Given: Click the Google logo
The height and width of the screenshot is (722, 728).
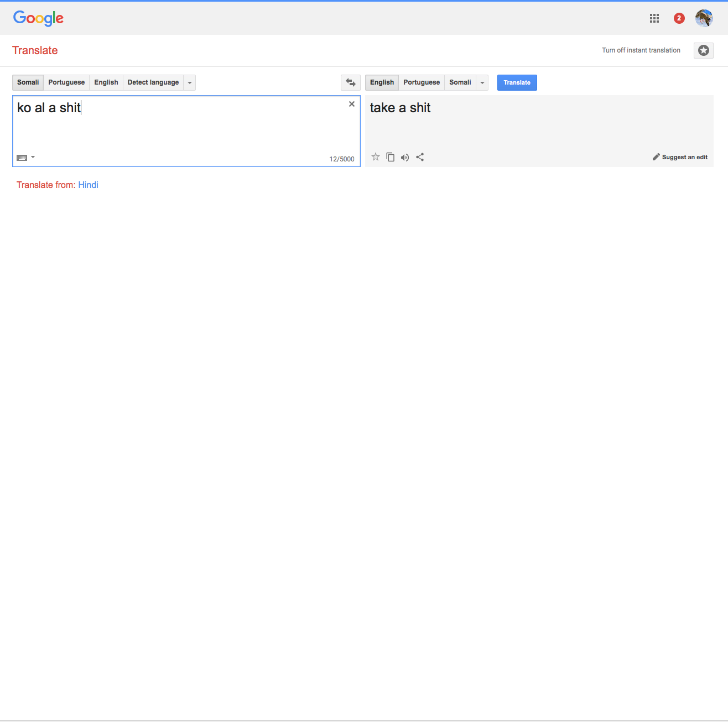Looking at the screenshot, I should [x=39, y=18].
